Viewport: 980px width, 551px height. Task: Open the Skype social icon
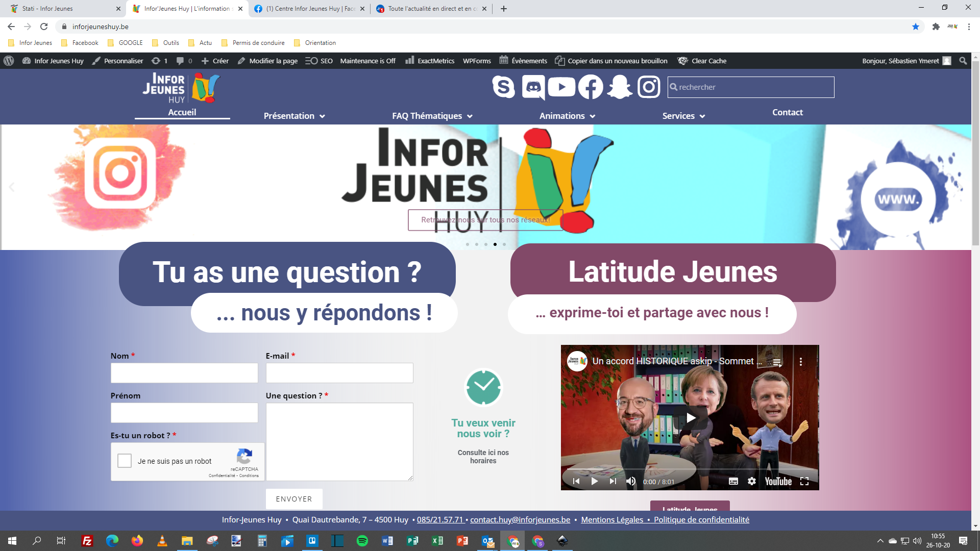point(503,87)
